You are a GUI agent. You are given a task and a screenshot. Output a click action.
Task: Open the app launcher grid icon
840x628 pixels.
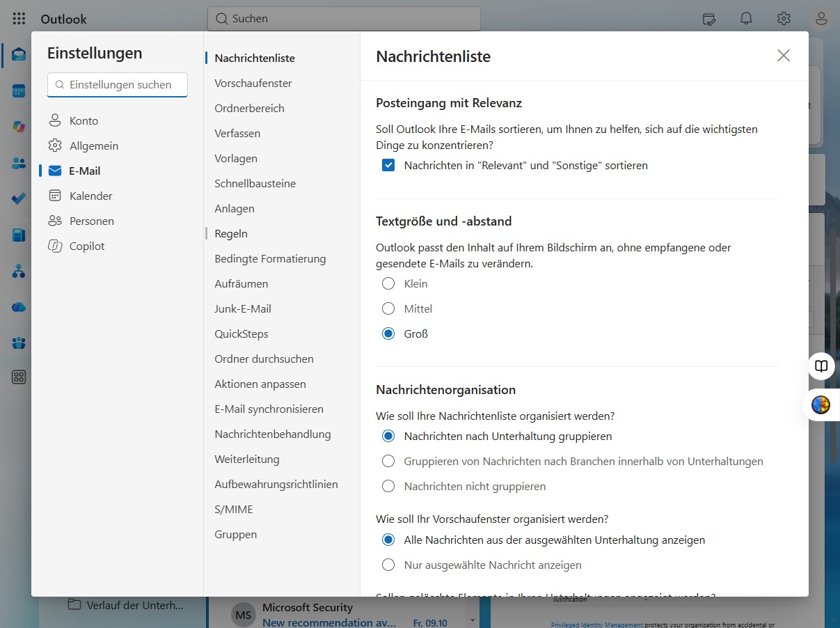click(x=19, y=19)
